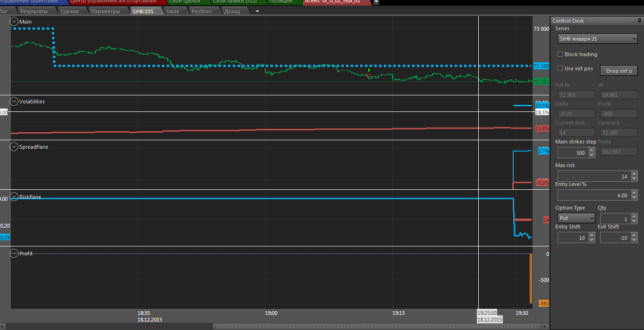The width and height of the screenshot is (644, 330).
Task: Enable Block trading checkbox
Action: click(x=560, y=54)
